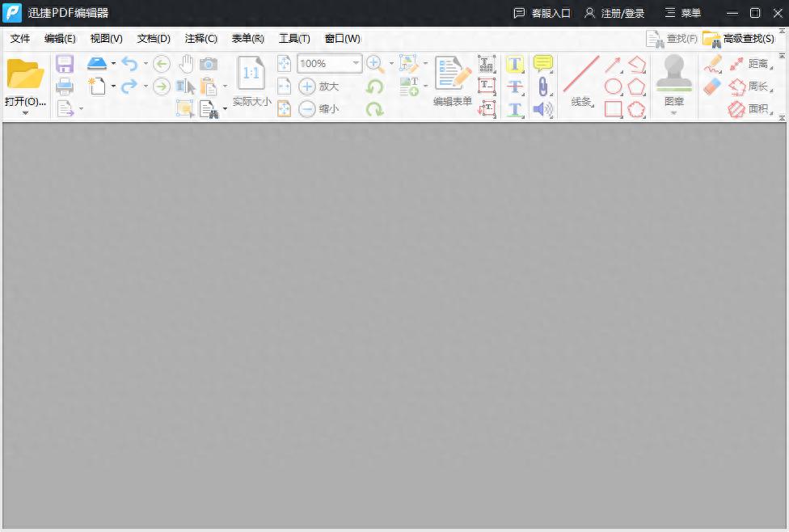The height and width of the screenshot is (532, 789).
Task: Add a sticky note comment
Action: 542,63
